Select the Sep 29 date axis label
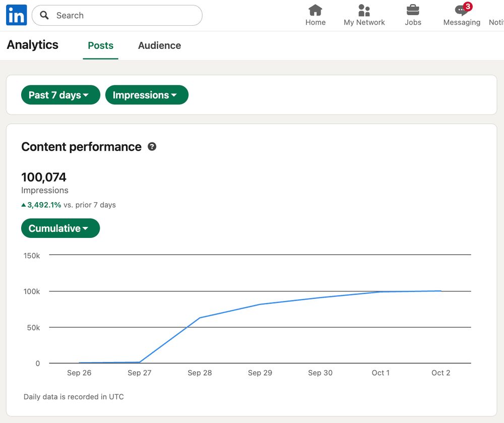Viewport: 504px width, 423px height. pyautogui.click(x=260, y=373)
